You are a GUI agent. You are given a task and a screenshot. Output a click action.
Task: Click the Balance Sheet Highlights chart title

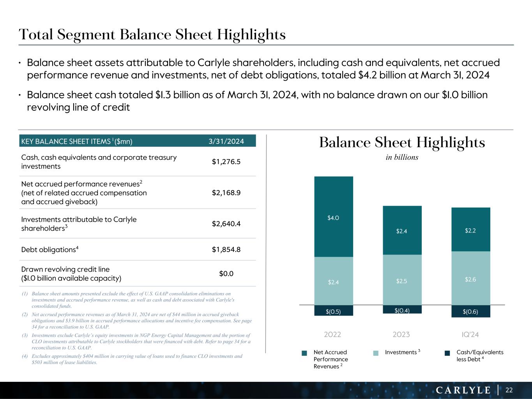(402, 143)
